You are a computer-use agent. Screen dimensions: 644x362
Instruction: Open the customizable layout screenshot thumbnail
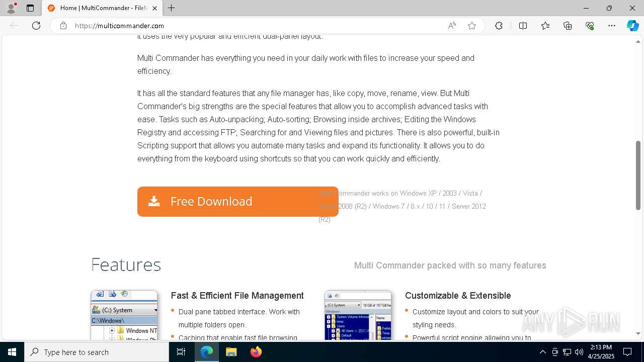(358, 315)
